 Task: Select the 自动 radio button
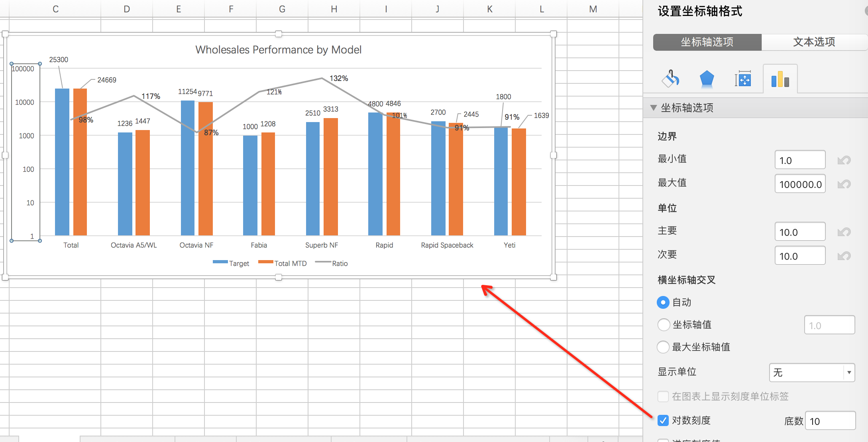click(x=663, y=302)
